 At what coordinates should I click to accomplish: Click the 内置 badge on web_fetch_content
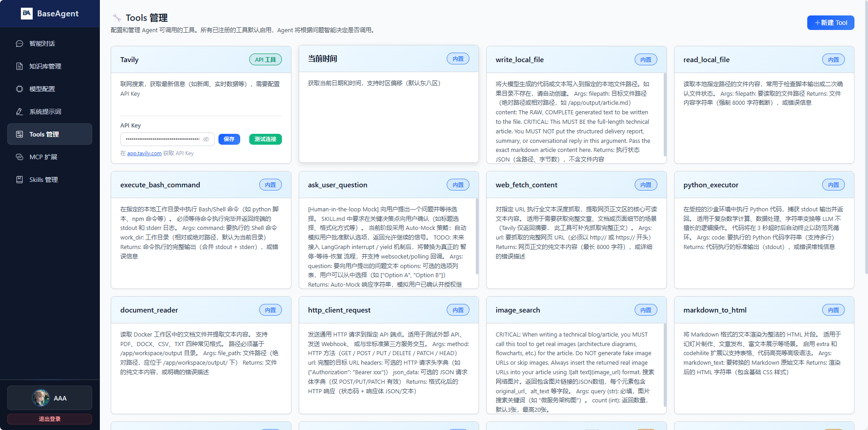click(646, 185)
